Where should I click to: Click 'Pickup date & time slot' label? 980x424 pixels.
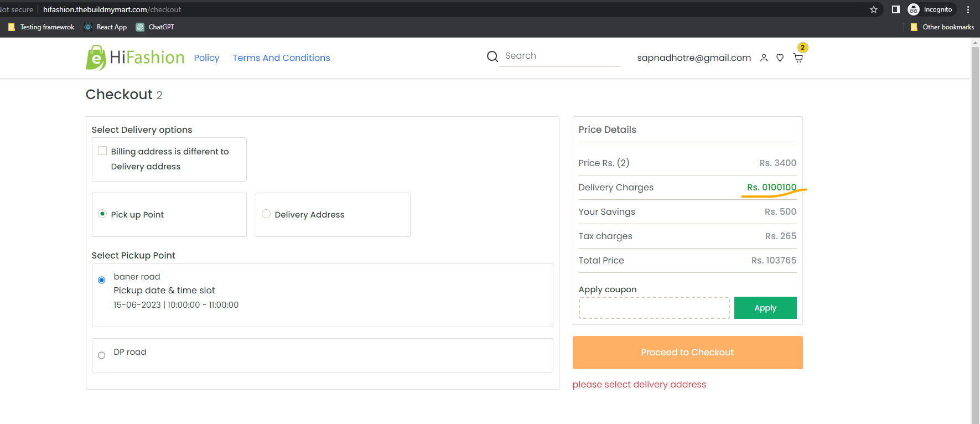pyautogui.click(x=164, y=291)
